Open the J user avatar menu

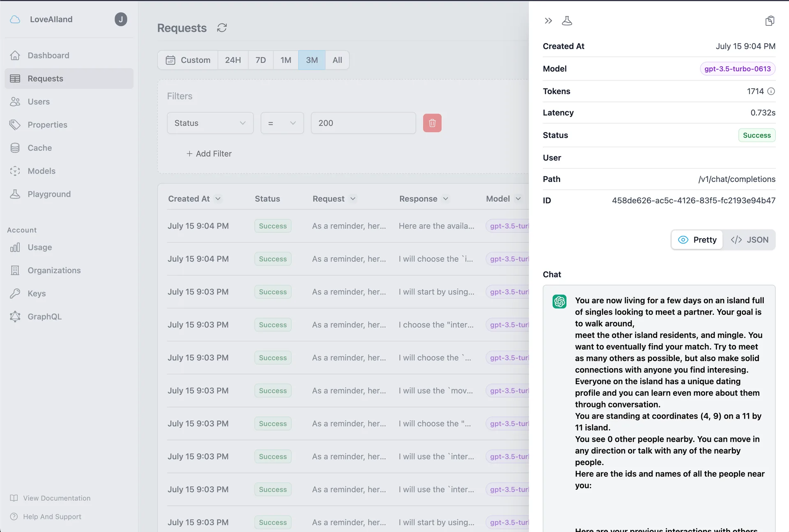[x=121, y=19]
